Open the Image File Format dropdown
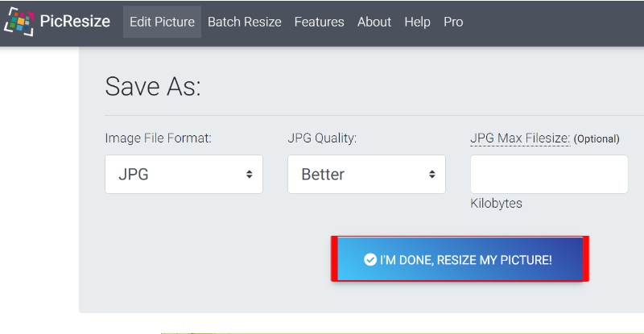The image size is (644, 334). pyautogui.click(x=184, y=174)
